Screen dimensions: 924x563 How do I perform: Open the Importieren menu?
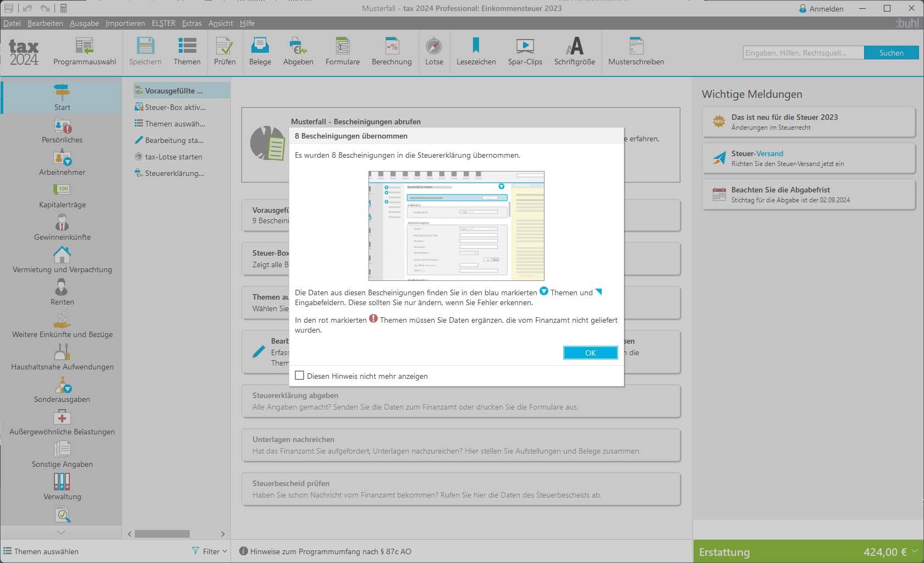click(125, 23)
